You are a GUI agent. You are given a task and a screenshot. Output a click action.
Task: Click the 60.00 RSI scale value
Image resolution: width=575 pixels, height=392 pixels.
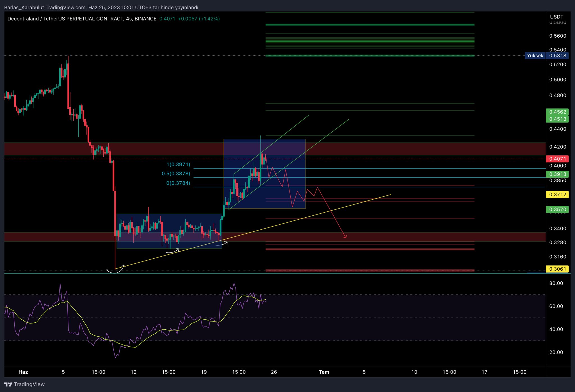(x=556, y=306)
